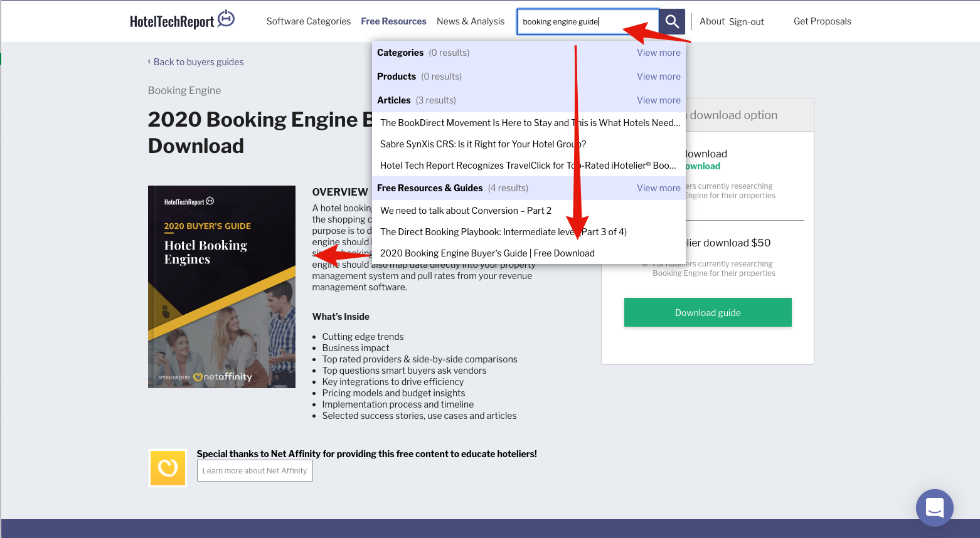Click the 'Business impact' bullet
This screenshot has height=538, width=980.
click(356, 348)
